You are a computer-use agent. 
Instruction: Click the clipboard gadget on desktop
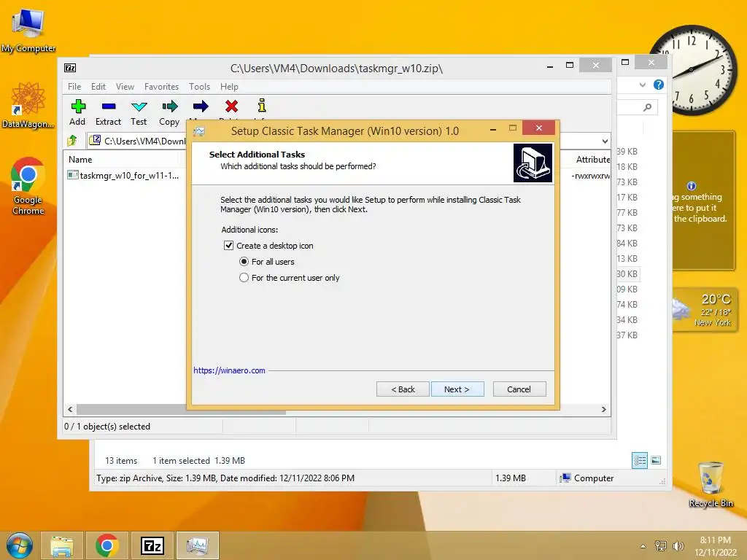703,201
